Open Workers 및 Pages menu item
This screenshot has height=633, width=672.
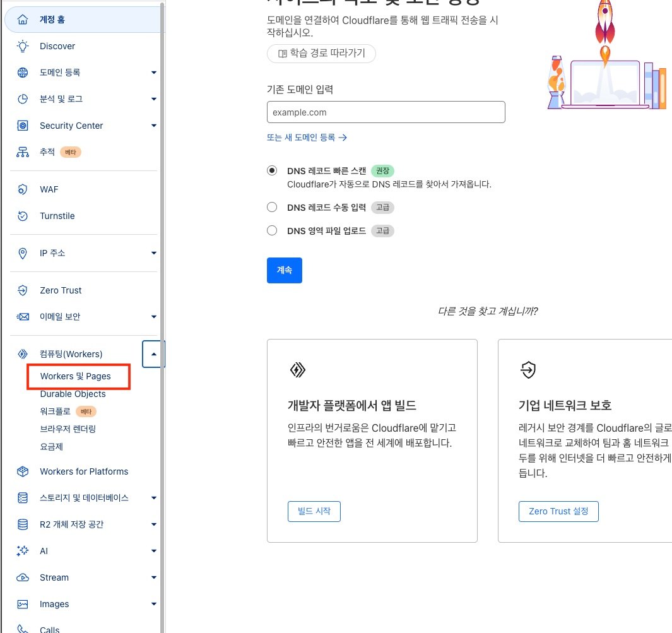[75, 376]
